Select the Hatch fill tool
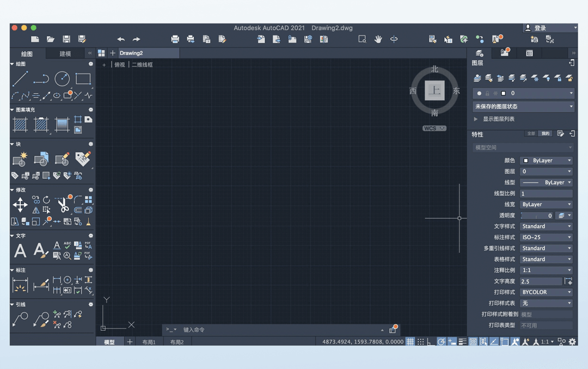This screenshot has width=588, height=369. click(20, 124)
